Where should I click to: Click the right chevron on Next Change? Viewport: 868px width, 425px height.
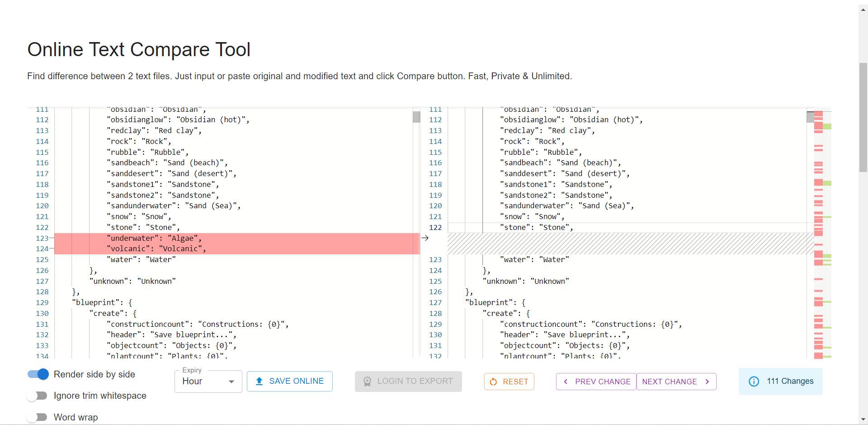(x=707, y=382)
